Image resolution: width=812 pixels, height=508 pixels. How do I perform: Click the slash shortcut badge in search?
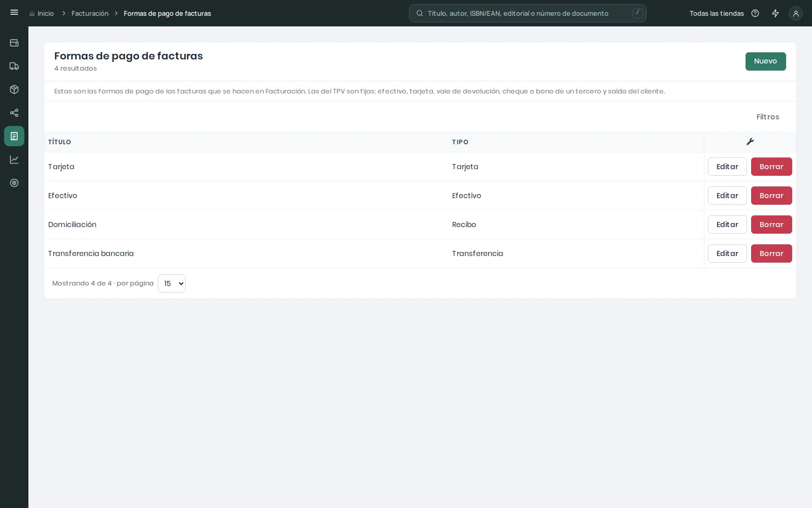(637, 13)
